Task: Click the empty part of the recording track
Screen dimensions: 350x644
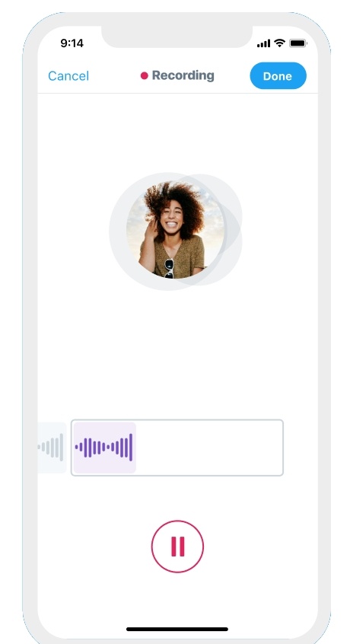Action: tap(209, 448)
